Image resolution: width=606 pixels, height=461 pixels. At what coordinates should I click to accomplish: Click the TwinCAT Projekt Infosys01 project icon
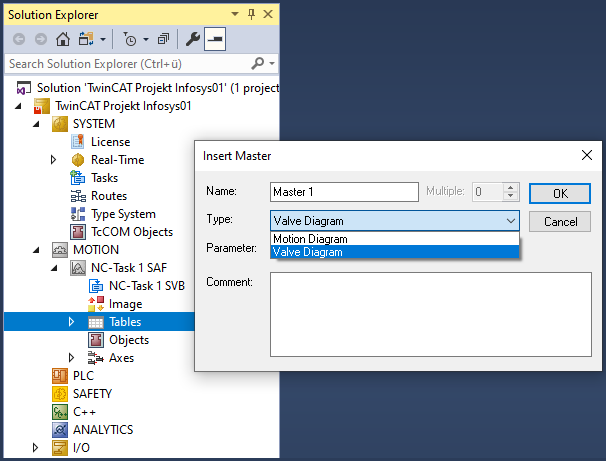tap(42, 106)
